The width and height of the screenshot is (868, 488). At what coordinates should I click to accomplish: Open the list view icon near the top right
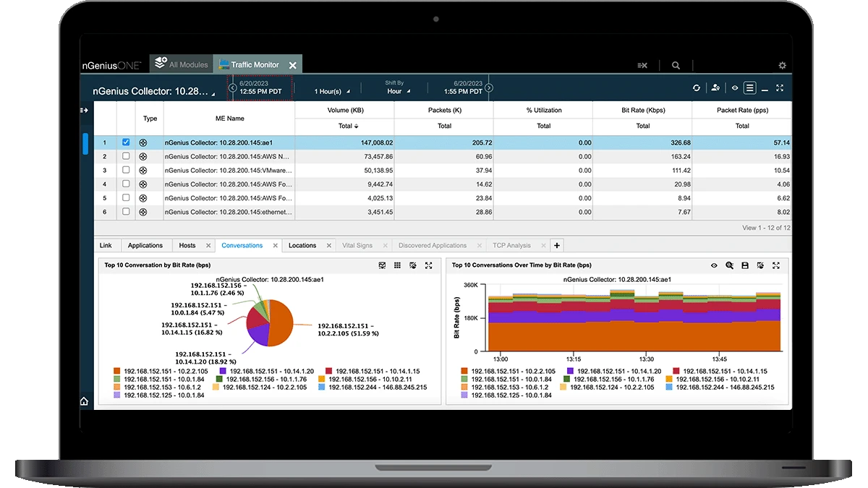[749, 87]
